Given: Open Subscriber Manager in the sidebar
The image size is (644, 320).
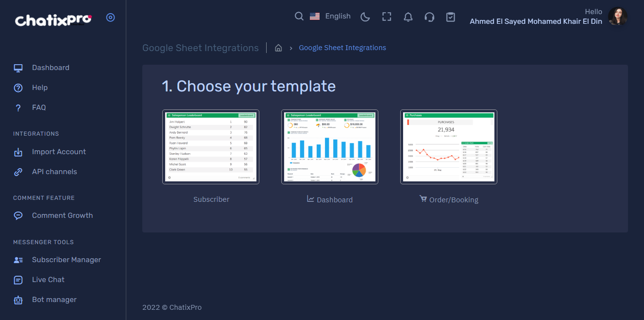Looking at the screenshot, I should [x=67, y=260].
